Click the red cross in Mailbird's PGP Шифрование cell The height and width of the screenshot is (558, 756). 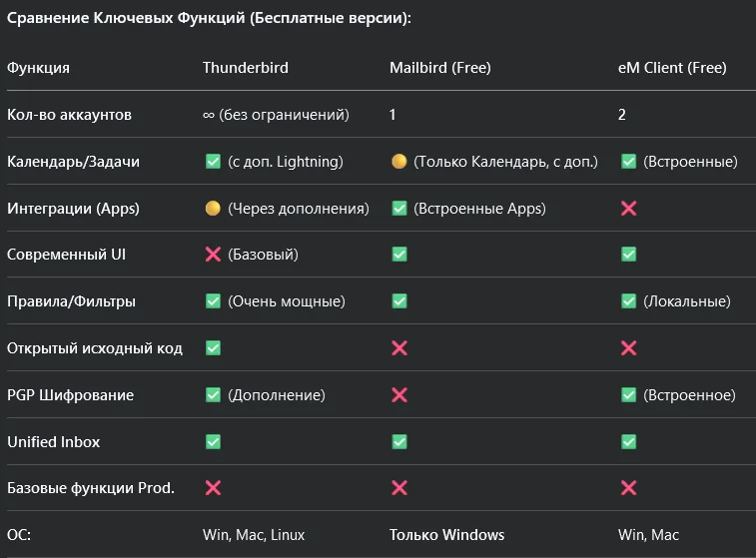pos(399,395)
